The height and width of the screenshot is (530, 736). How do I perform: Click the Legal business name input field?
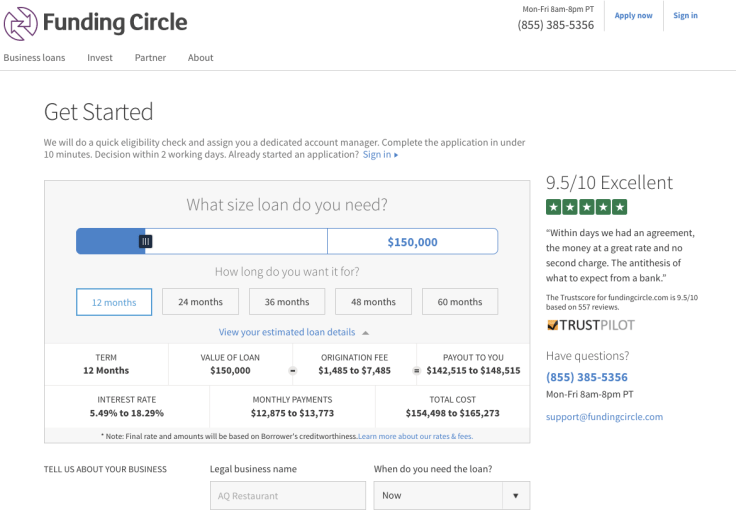pyautogui.click(x=287, y=495)
